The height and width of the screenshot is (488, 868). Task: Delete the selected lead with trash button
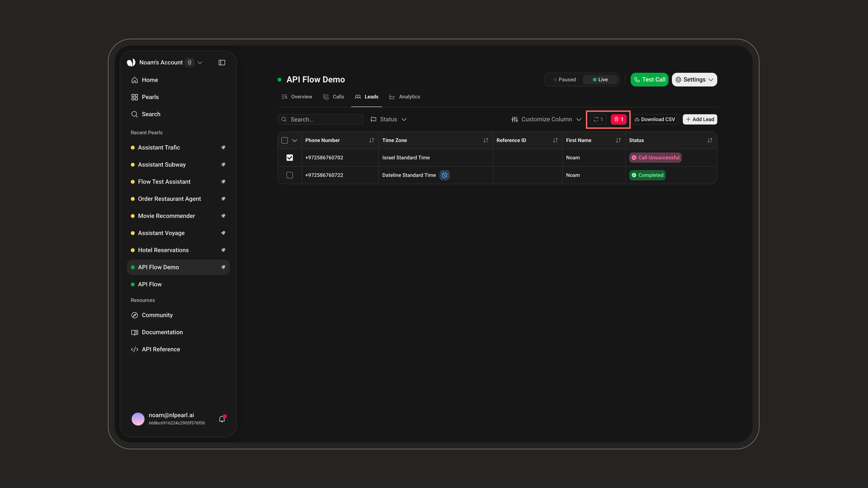pyautogui.click(x=619, y=119)
